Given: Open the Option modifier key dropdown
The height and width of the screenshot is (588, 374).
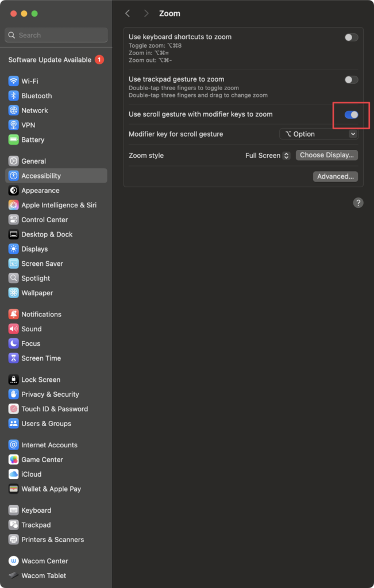Looking at the screenshot, I should click(319, 134).
